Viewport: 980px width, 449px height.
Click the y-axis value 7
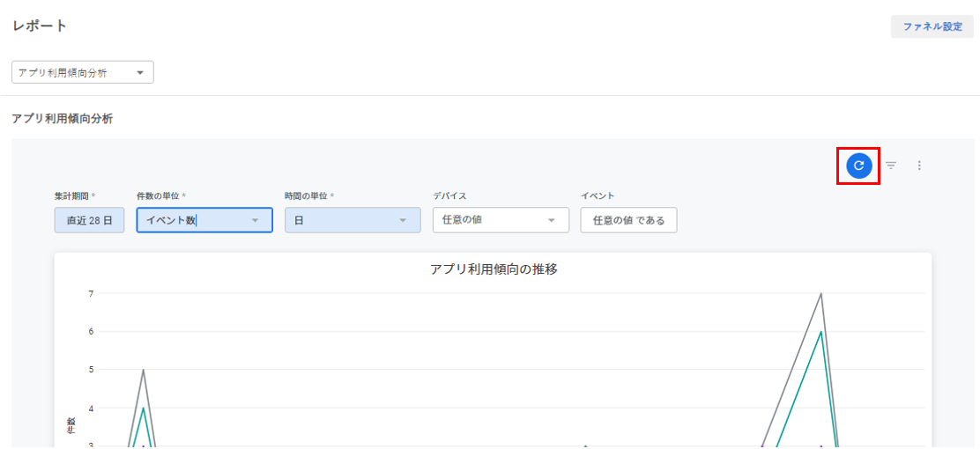[91, 293]
